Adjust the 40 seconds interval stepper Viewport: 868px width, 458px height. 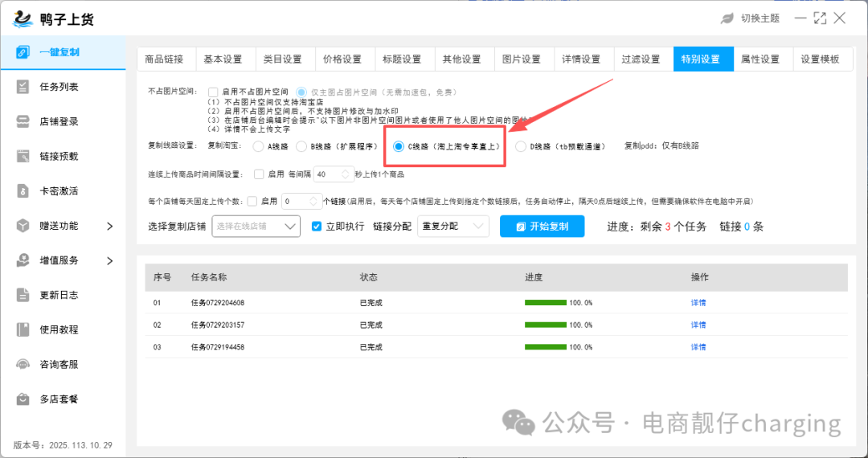pos(346,174)
